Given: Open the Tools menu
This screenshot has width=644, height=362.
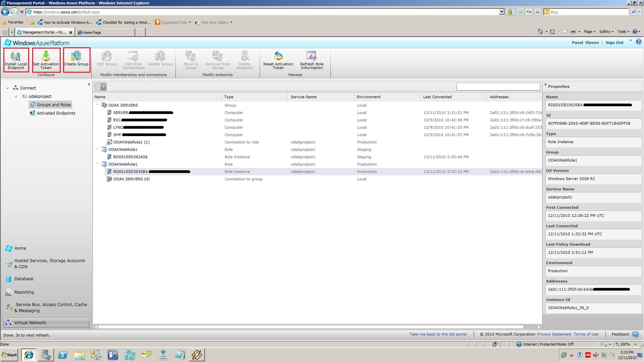Looking at the screenshot, I should (623, 32).
